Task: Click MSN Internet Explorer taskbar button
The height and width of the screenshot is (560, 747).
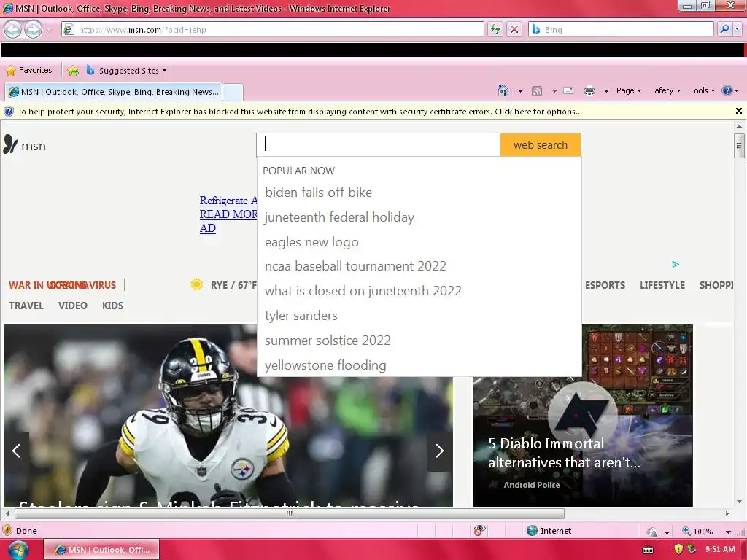Action: (101, 550)
